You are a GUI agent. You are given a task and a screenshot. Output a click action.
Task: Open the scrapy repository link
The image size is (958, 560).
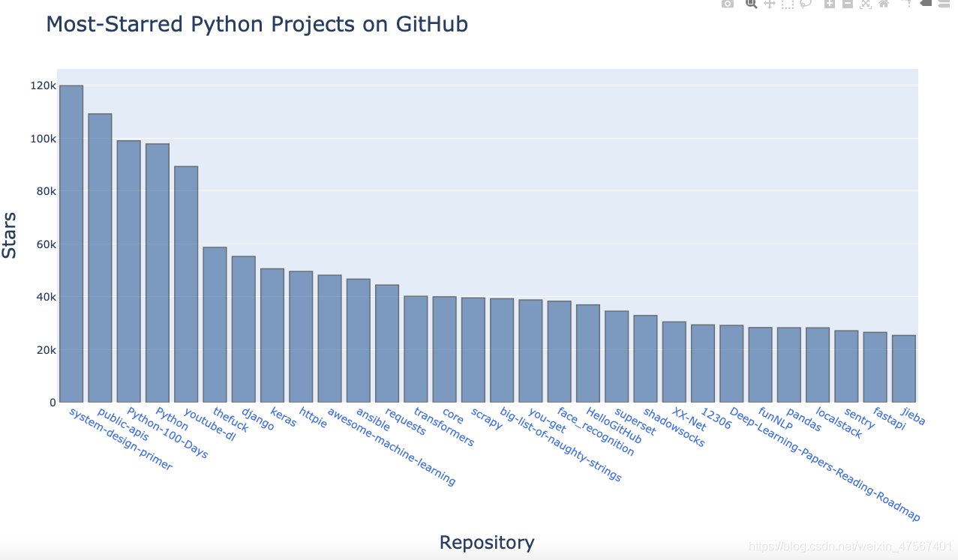(x=486, y=418)
